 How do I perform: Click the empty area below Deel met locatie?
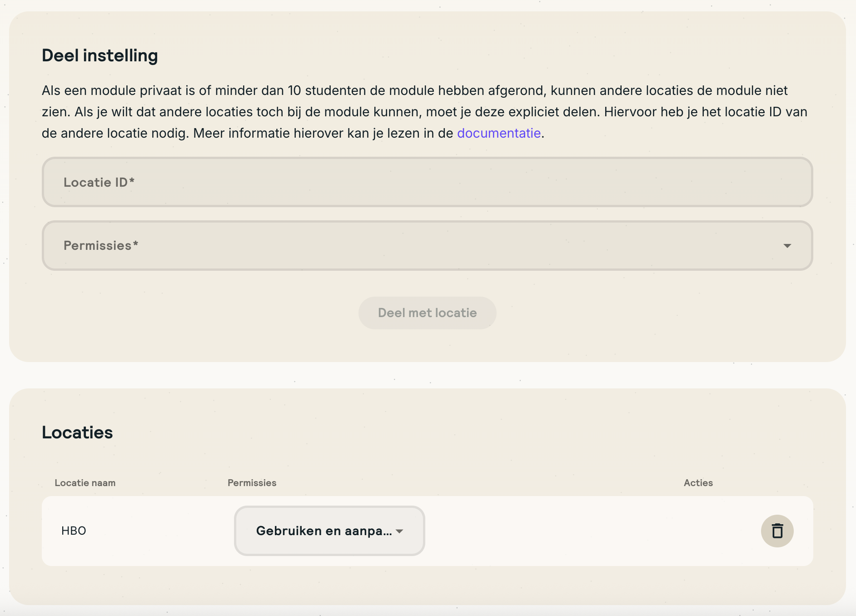tap(427, 346)
